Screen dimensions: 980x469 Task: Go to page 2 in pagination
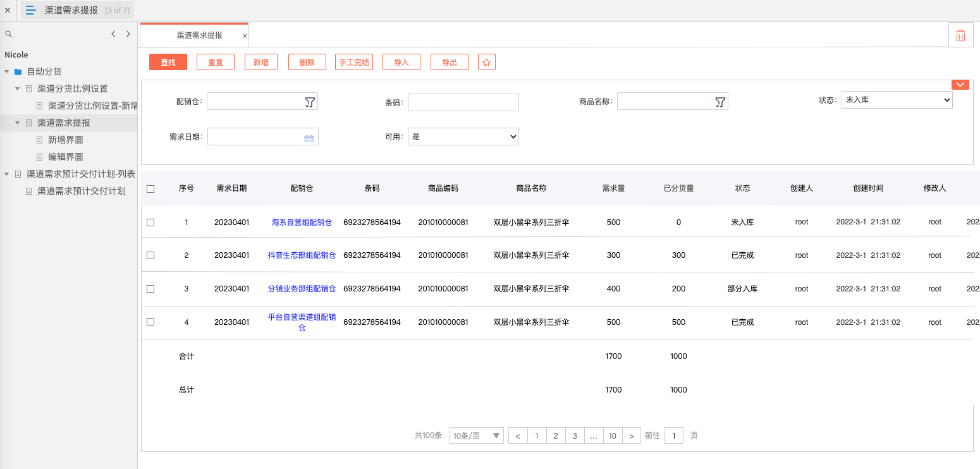click(556, 435)
